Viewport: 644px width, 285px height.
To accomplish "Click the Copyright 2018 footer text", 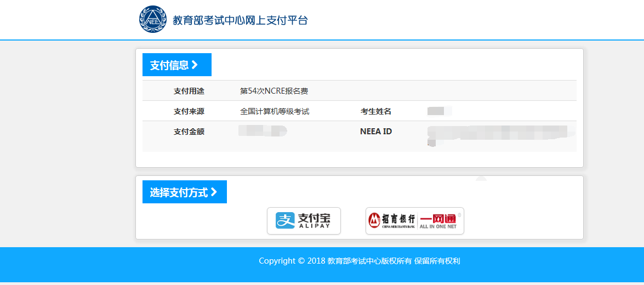I will point(360,261).
